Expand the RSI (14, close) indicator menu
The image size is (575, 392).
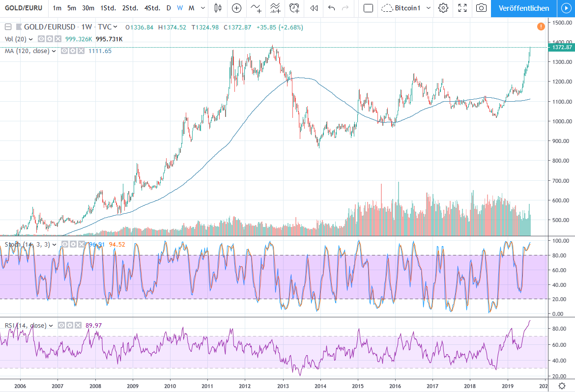[x=51, y=326]
